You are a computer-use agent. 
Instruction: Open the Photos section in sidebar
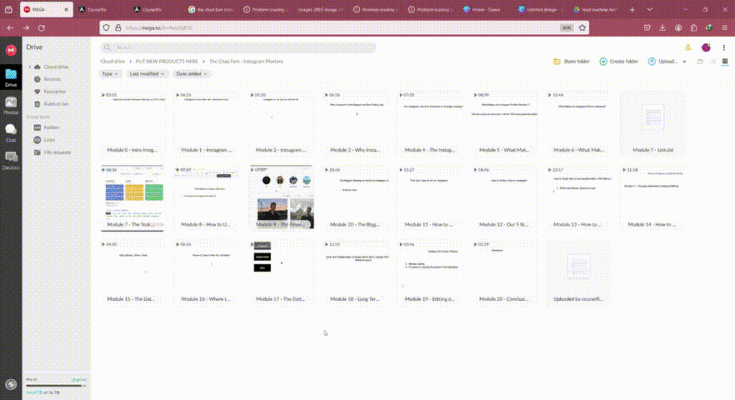click(11, 103)
